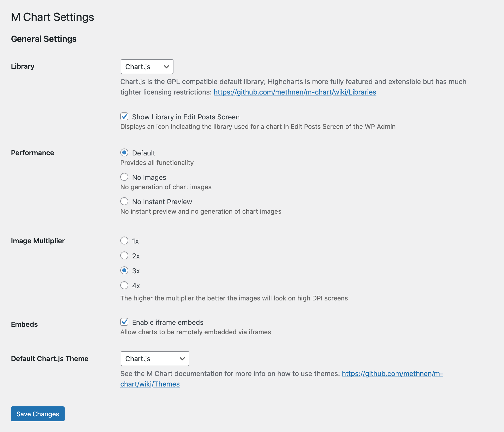Pick the 3x image multiplier radio
This screenshot has width=504, height=432.
click(x=124, y=270)
